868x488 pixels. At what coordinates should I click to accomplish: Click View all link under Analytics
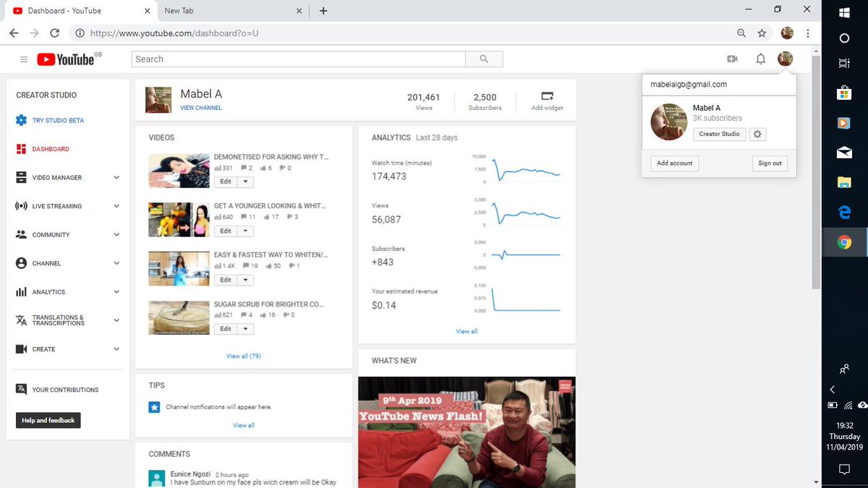point(467,331)
